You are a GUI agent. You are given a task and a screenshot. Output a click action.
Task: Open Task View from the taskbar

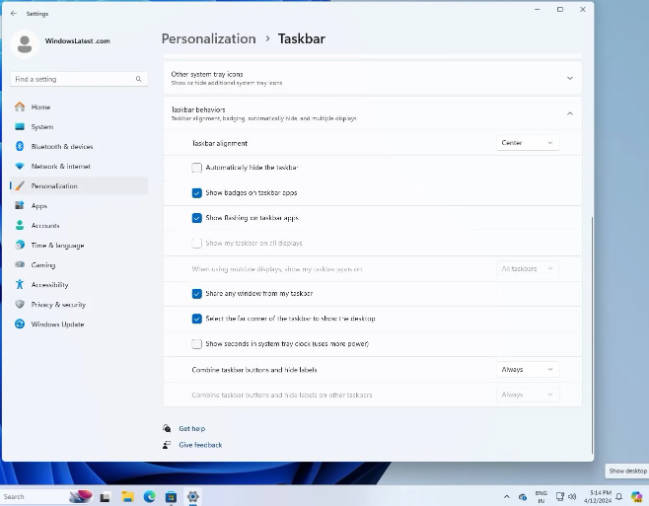point(105,497)
